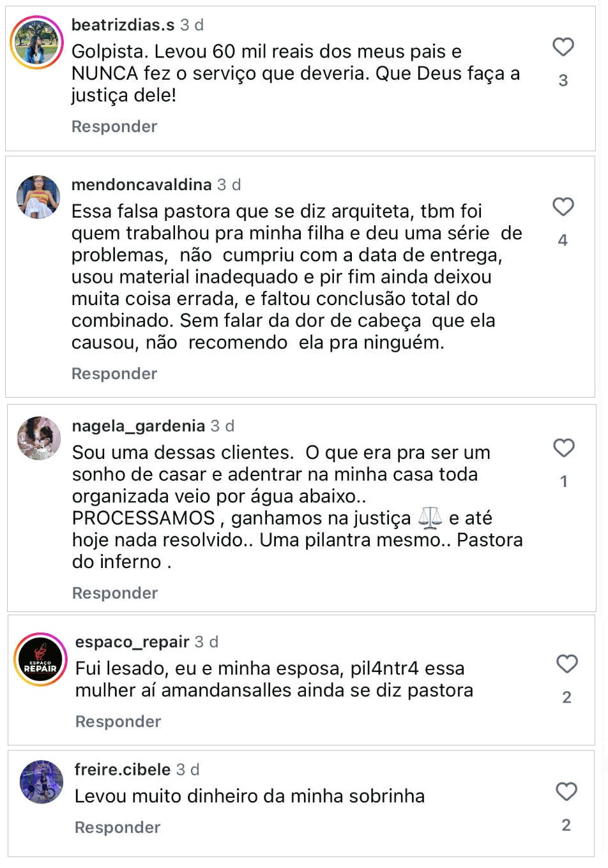This screenshot has height=868, width=608.
Task: Open the Espaço Repair logo avatar
Action: click(x=41, y=659)
